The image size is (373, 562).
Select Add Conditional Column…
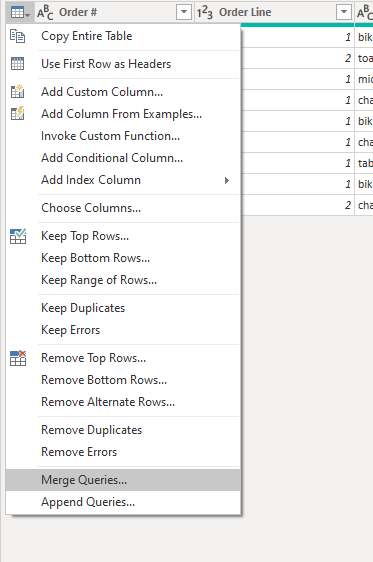point(123,158)
